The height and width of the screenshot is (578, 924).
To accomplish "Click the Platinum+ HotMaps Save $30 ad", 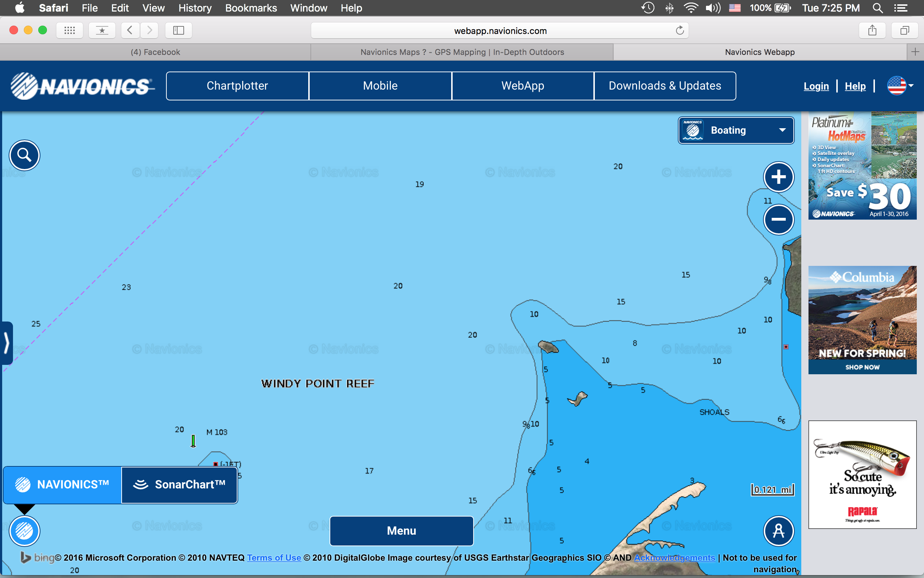I will pos(862,165).
